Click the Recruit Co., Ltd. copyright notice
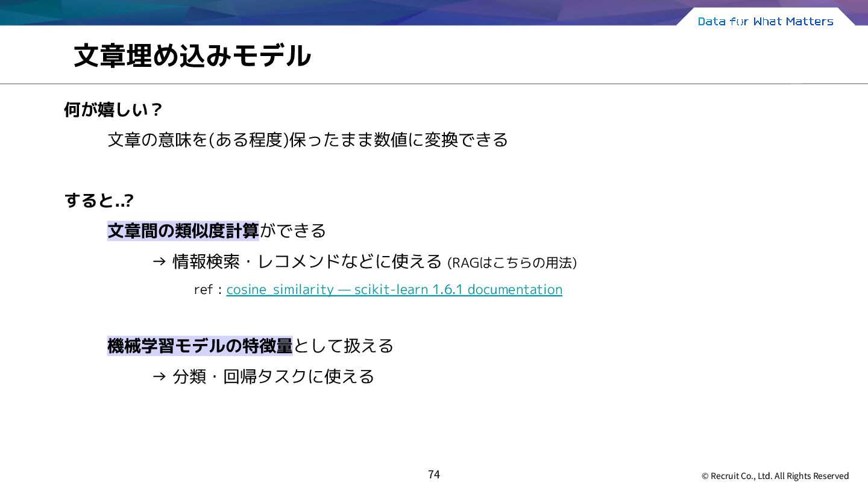868x488 pixels. click(775, 476)
